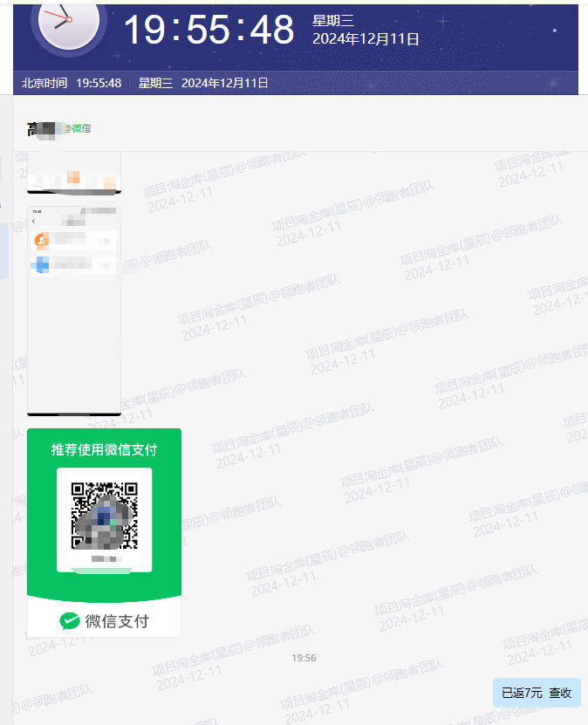Click the 19:56 message timestamp

304,658
